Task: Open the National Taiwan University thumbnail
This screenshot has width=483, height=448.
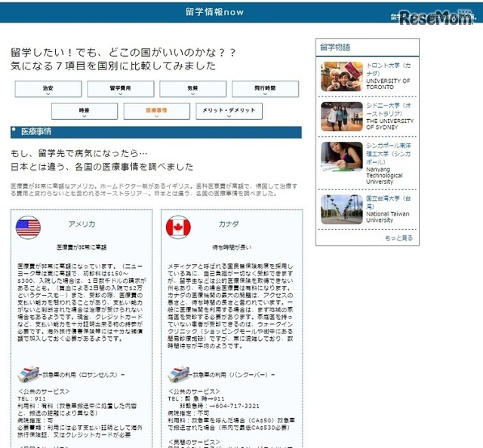Action: [x=342, y=210]
